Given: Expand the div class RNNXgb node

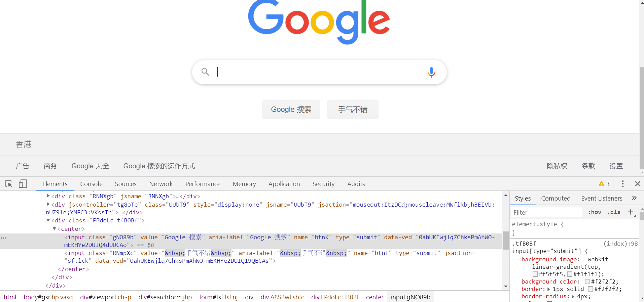Looking at the screenshot, I should click(48, 196).
